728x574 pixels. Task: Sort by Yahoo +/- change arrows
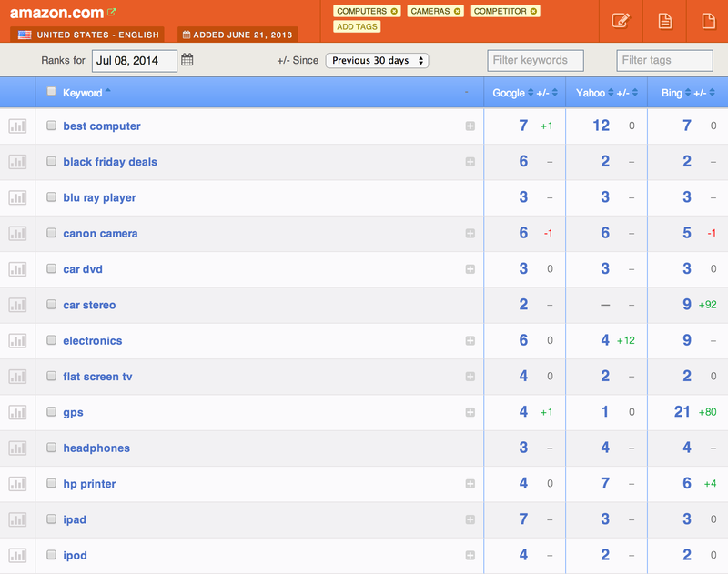click(x=635, y=93)
